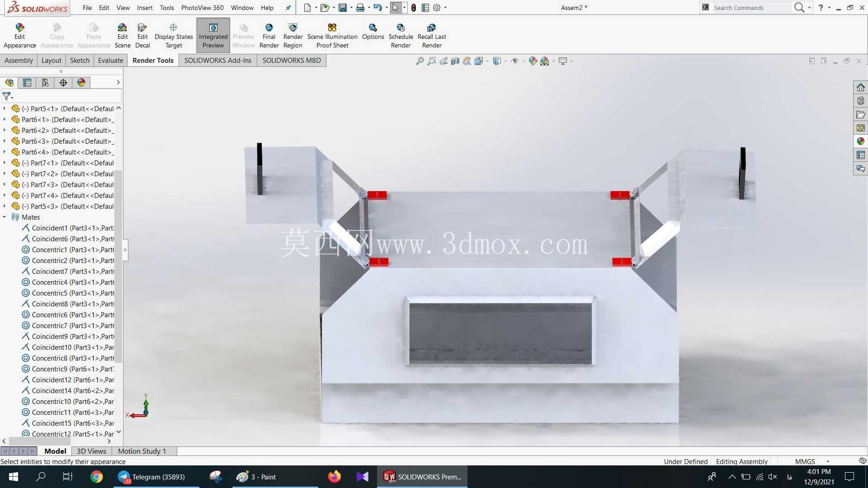This screenshot has width=868, height=488.
Task: Click the Rebuild traffic light icon
Action: (414, 8)
